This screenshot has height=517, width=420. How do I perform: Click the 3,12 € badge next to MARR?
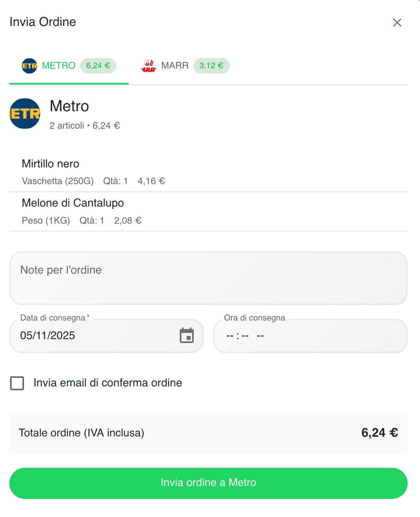coord(211,65)
